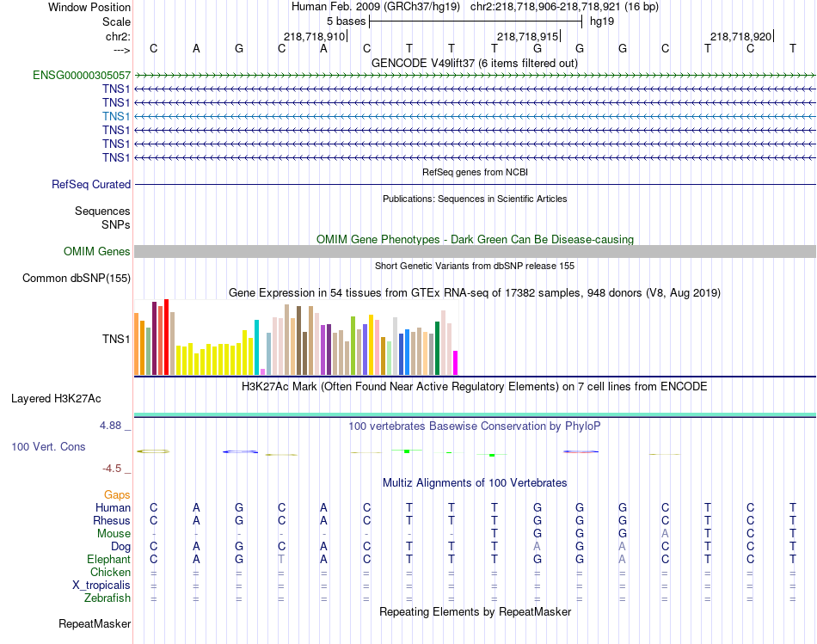
Task: Open the RefSeq Curated track label
Action: [x=91, y=185]
